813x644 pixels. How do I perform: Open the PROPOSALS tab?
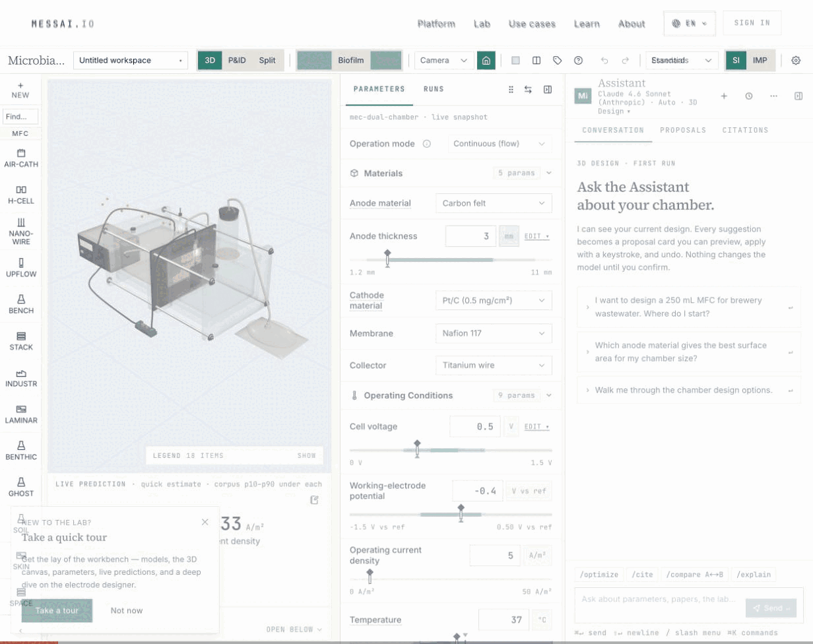[683, 130]
